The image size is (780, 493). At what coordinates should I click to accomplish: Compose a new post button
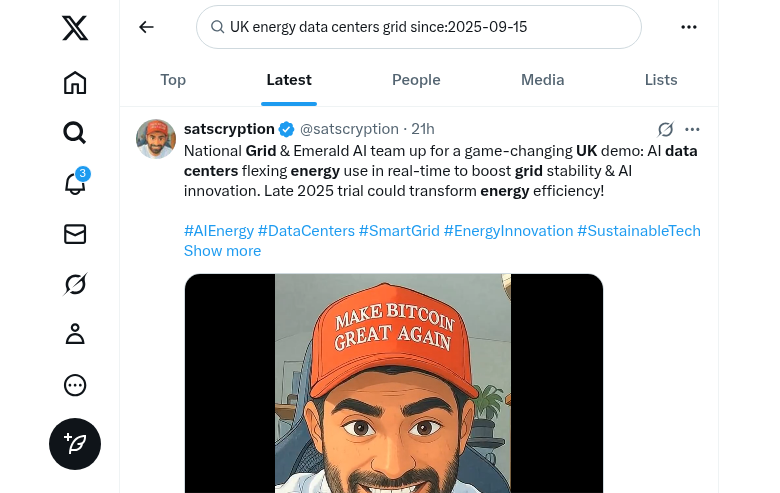click(75, 443)
